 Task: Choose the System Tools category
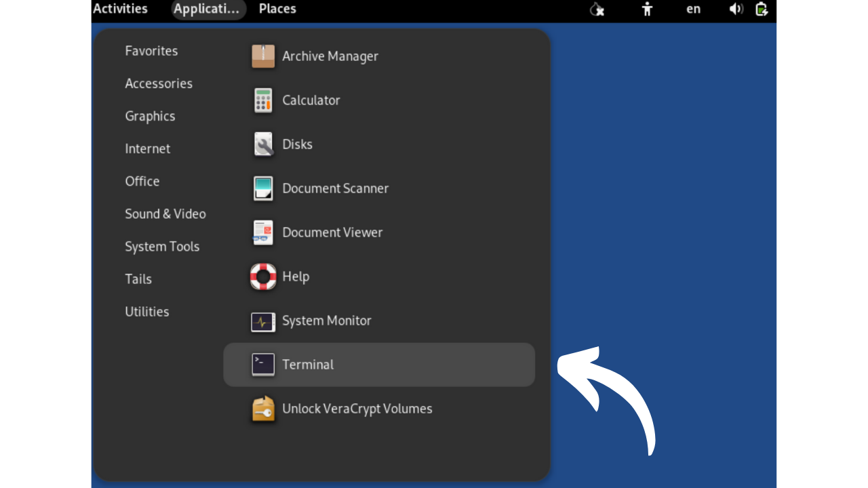162,247
